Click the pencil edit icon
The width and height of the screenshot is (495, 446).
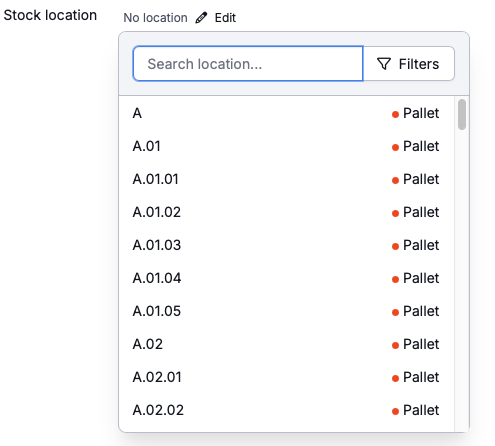click(x=201, y=18)
